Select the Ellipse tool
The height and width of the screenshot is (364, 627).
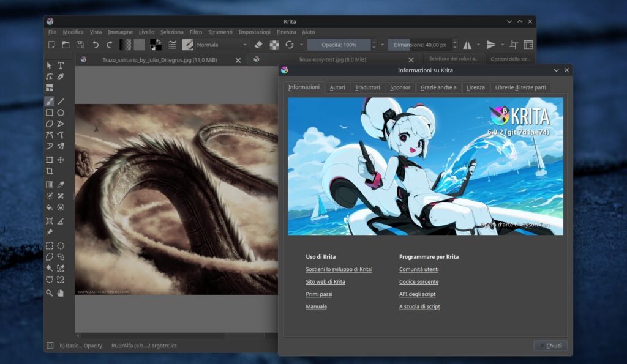pos(61,113)
